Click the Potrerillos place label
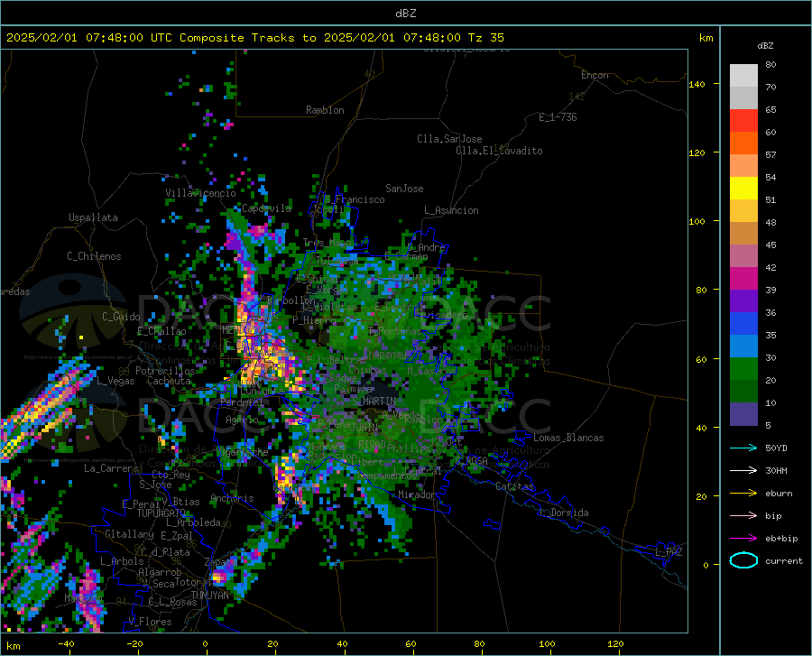 click(165, 371)
